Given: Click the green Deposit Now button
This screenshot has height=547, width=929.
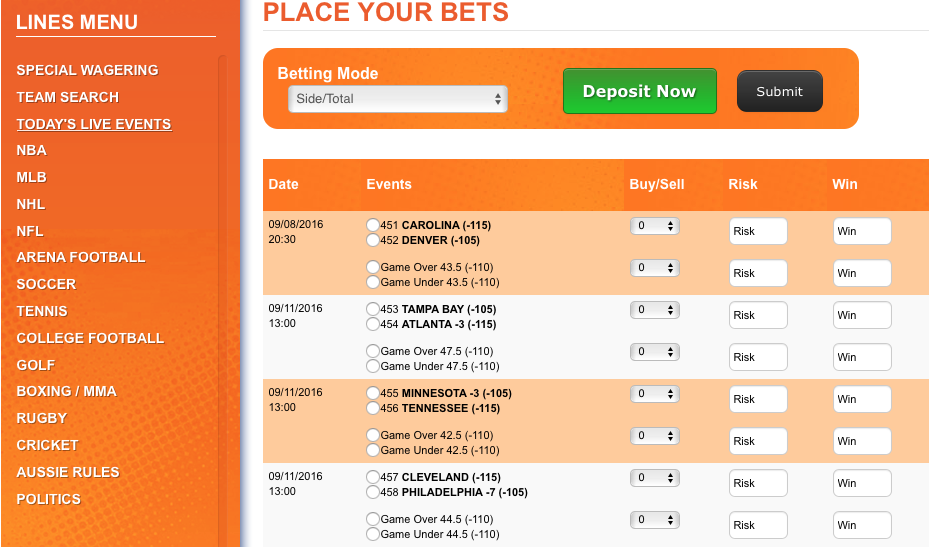Looking at the screenshot, I should 640,91.
